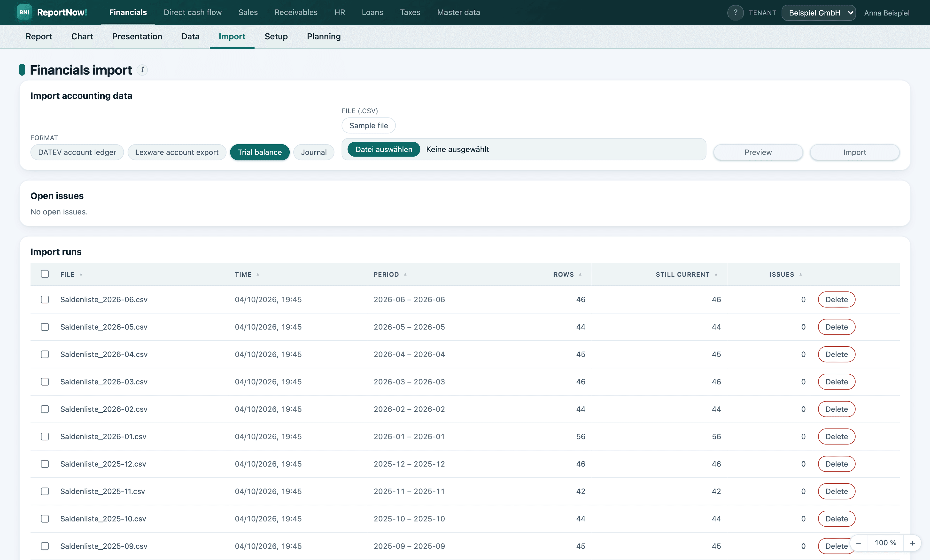Open the Beispiel GmbH tenant dropdown
930x560 pixels.
[818, 13]
